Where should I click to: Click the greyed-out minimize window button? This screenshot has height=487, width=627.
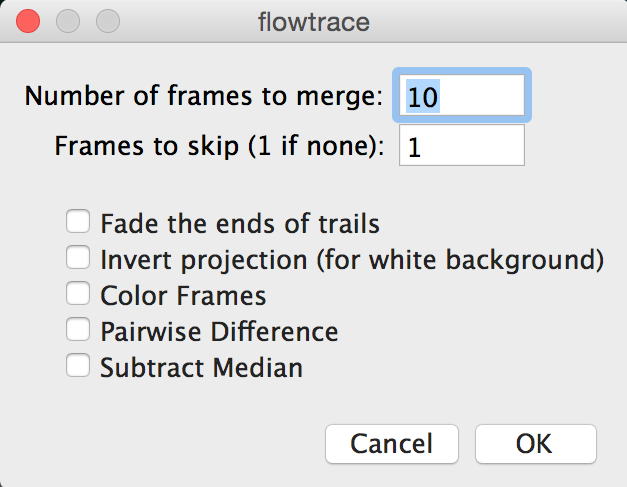(68, 21)
